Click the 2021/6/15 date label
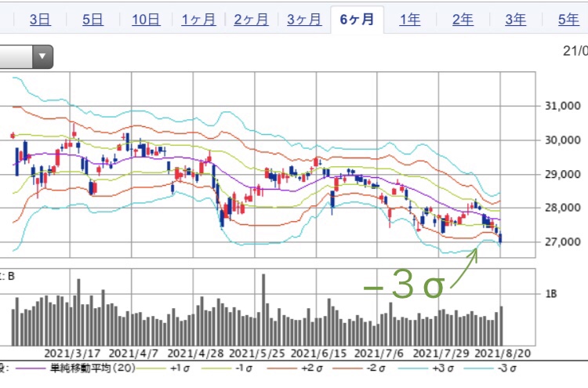 (x=318, y=354)
